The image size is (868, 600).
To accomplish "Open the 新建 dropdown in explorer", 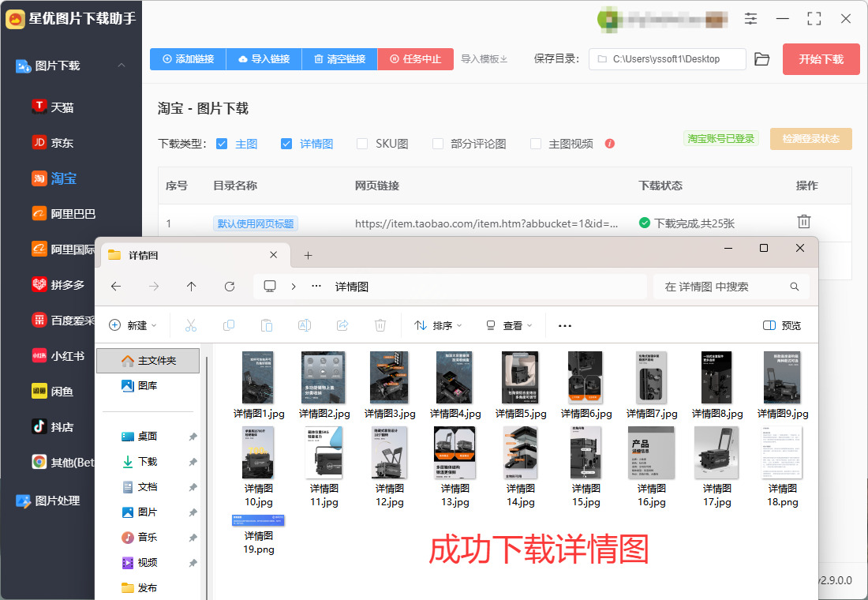I will pyautogui.click(x=133, y=325).
